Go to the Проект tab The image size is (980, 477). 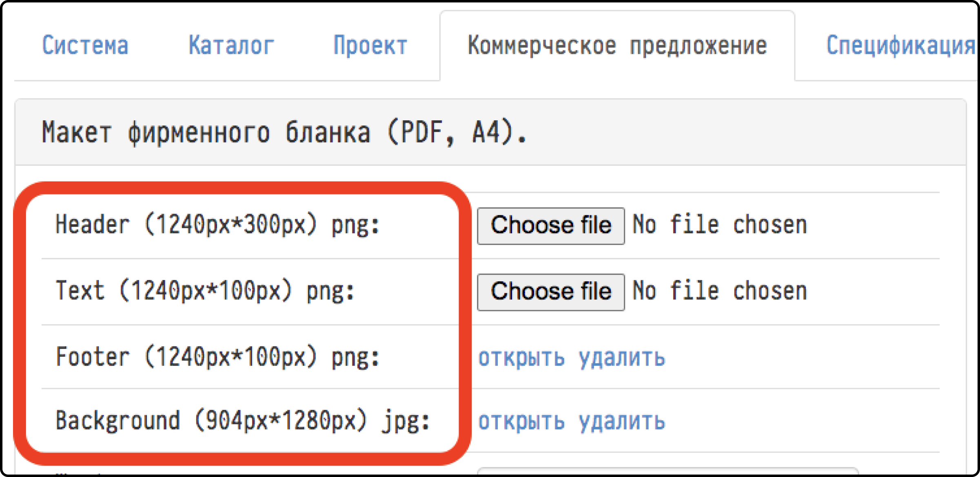tap(370, 45)
